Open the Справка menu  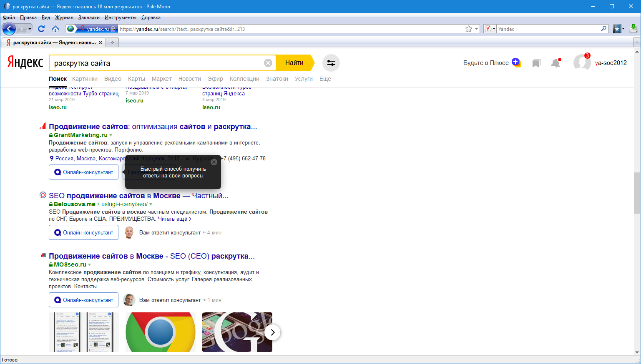[x=151, y=17]
